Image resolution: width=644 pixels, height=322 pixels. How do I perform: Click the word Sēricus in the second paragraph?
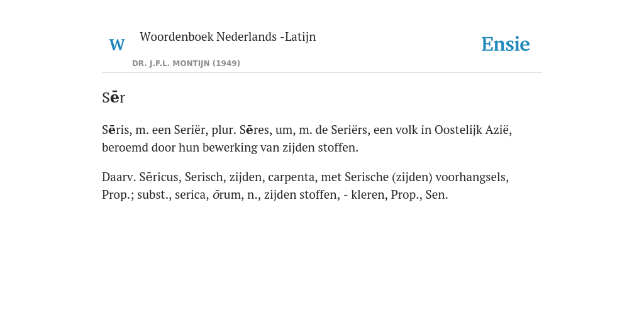click(160, 177)
